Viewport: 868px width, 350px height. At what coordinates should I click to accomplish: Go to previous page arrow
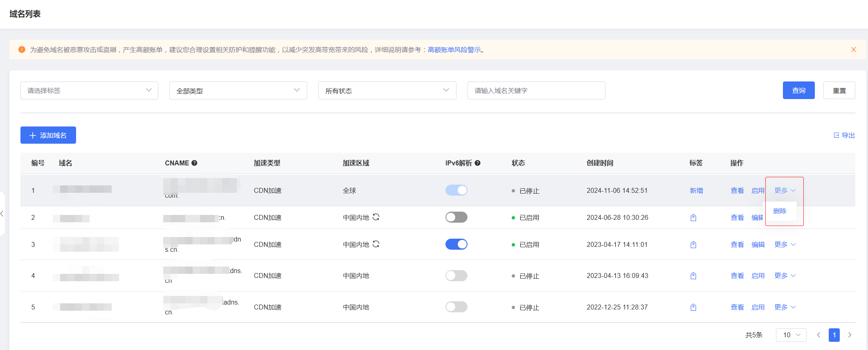point(819,335)
